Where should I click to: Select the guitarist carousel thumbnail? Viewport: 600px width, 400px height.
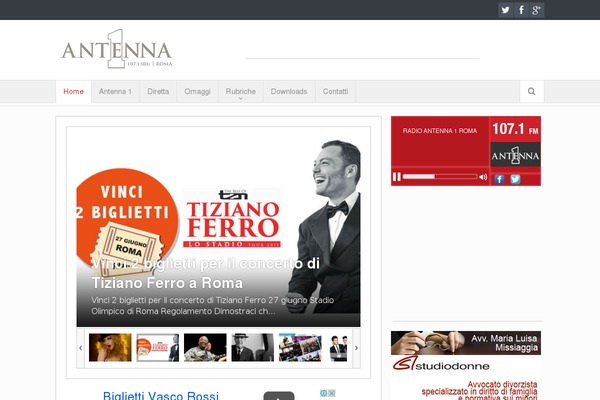click(x=205, y=348)
